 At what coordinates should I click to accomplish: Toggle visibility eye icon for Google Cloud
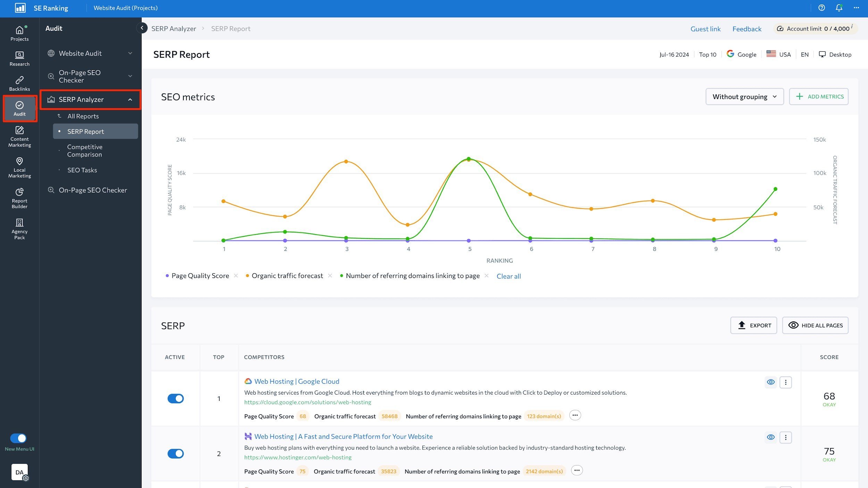point(770,382)
